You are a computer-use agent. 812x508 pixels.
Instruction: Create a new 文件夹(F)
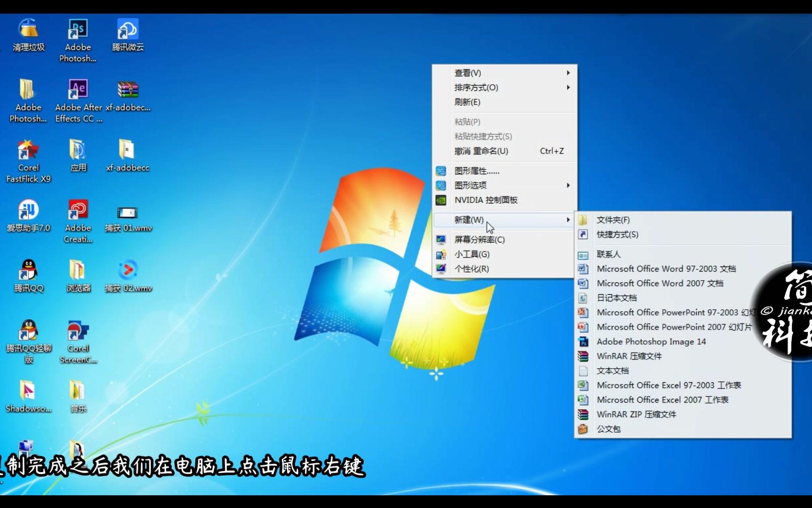[x=683, y=220]
